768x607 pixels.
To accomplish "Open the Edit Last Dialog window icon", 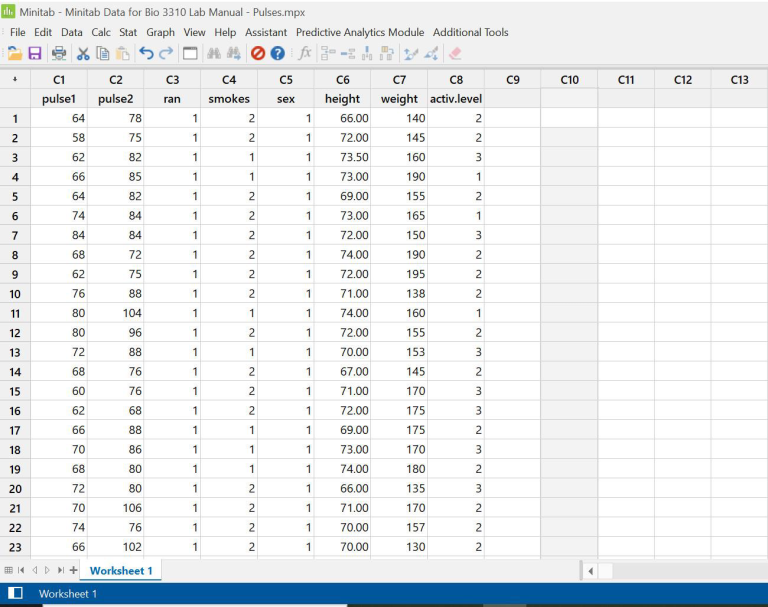I will click(x=190, y=53).
